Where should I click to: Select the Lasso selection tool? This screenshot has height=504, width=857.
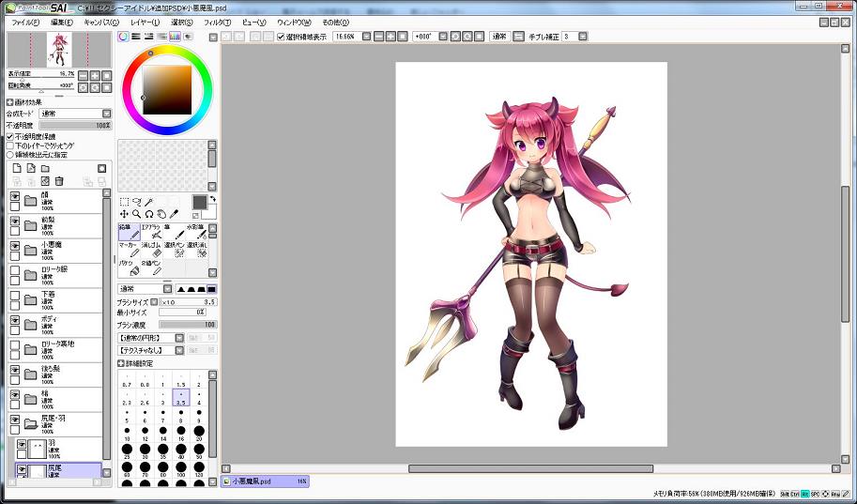[x=137, y=202]
